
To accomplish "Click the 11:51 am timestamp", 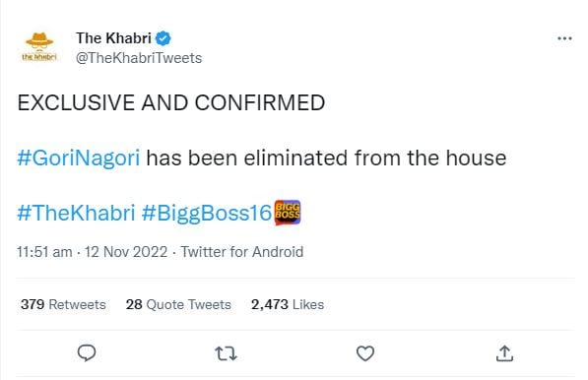I will click(x=44, y=252).
